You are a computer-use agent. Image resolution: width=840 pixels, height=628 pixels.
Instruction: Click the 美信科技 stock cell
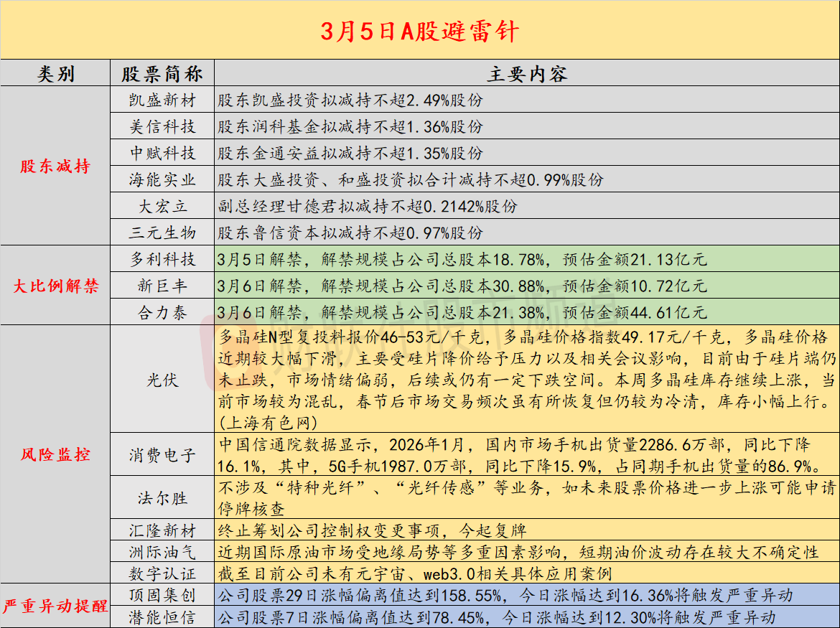[x=162, y=126]
